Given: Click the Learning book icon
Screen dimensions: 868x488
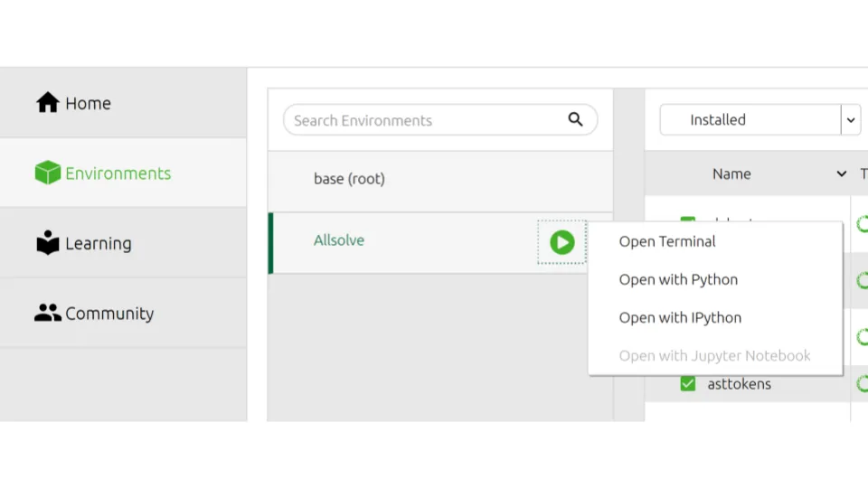Looking at the screenshot, I should pyautogui.click(x=47, y=243).
